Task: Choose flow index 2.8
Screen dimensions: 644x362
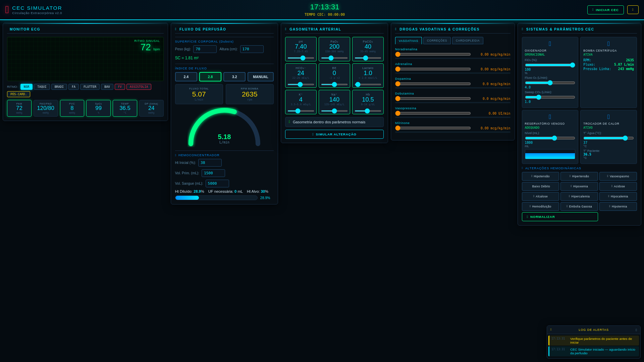Action: [210, 77]
